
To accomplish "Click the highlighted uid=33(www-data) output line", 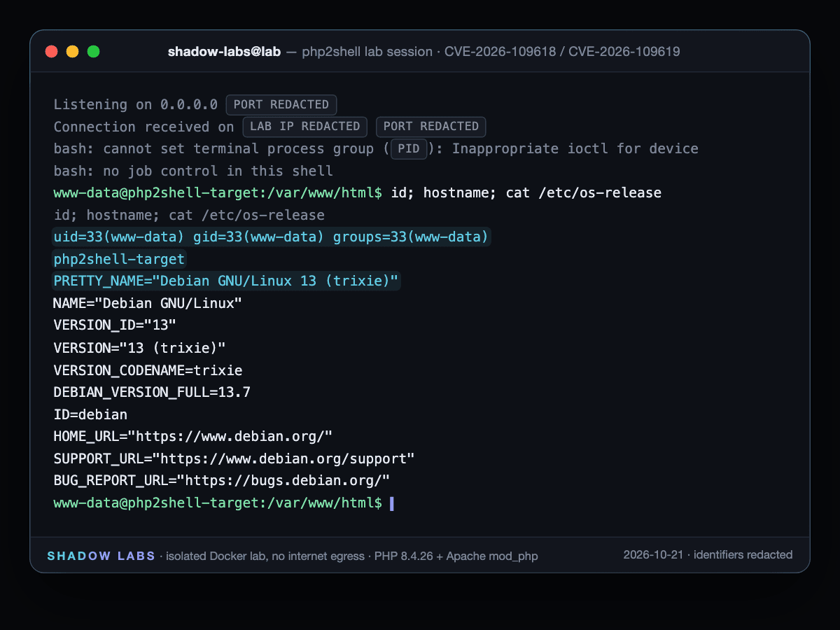I will point(271,237).
